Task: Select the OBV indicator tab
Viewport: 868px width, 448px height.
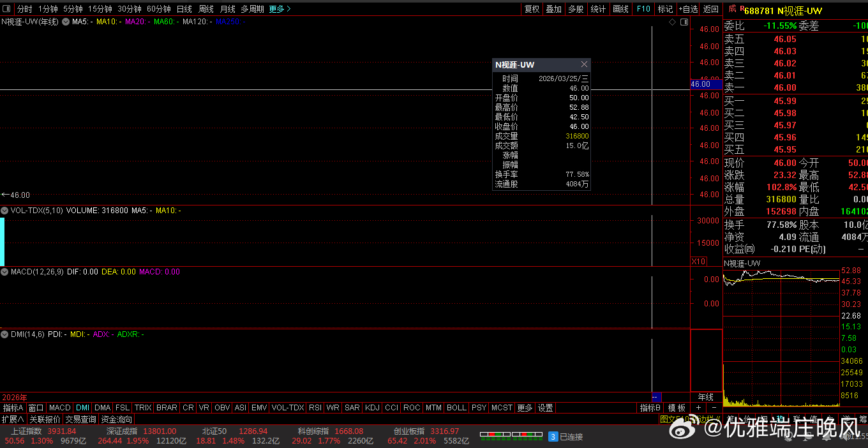Action: click(222, 408)
